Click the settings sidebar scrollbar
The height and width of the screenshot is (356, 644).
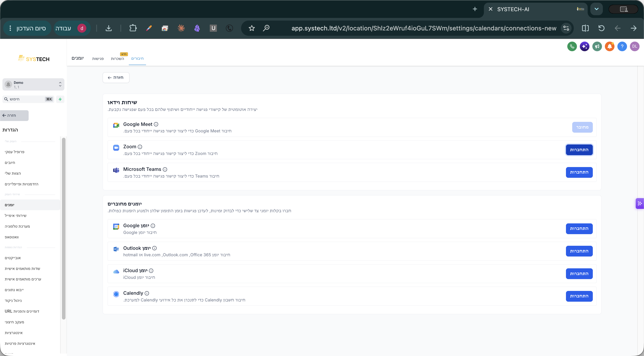[x=64, y=229]
